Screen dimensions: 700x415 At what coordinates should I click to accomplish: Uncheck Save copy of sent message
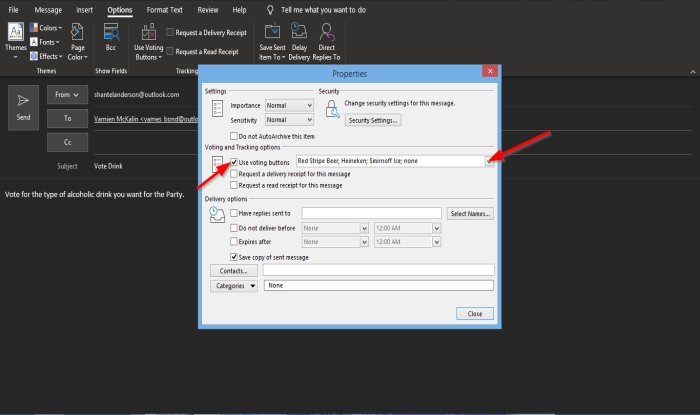tap(233, 257)
